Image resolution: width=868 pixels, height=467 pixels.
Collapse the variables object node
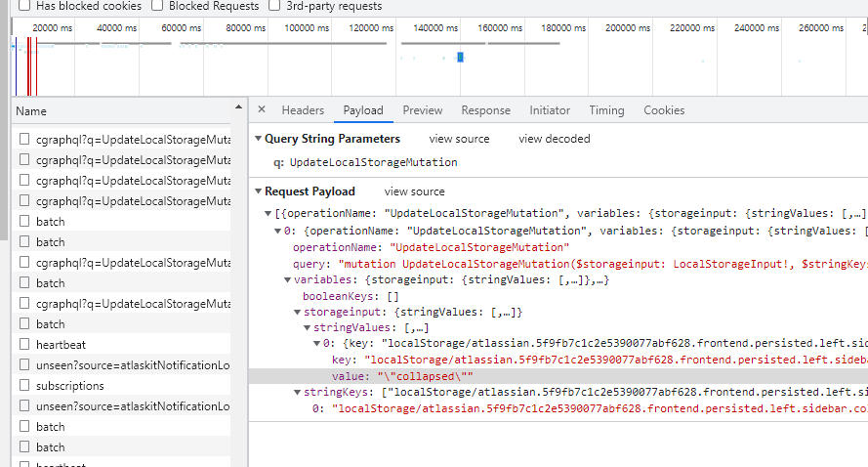pos(288,279)
